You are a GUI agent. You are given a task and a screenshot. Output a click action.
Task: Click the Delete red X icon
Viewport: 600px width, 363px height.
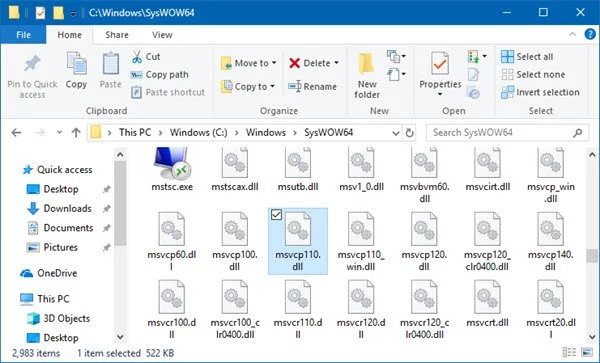[x=294, y=63]
